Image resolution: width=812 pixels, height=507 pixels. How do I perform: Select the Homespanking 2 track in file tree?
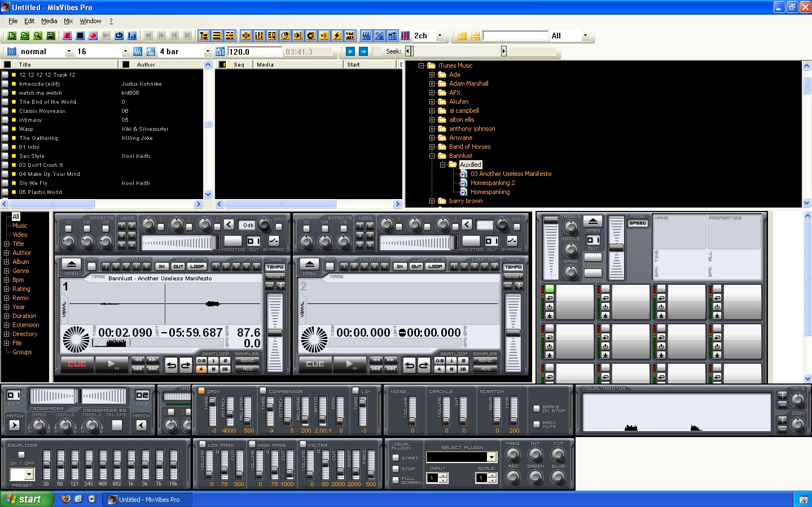point(493,183)
